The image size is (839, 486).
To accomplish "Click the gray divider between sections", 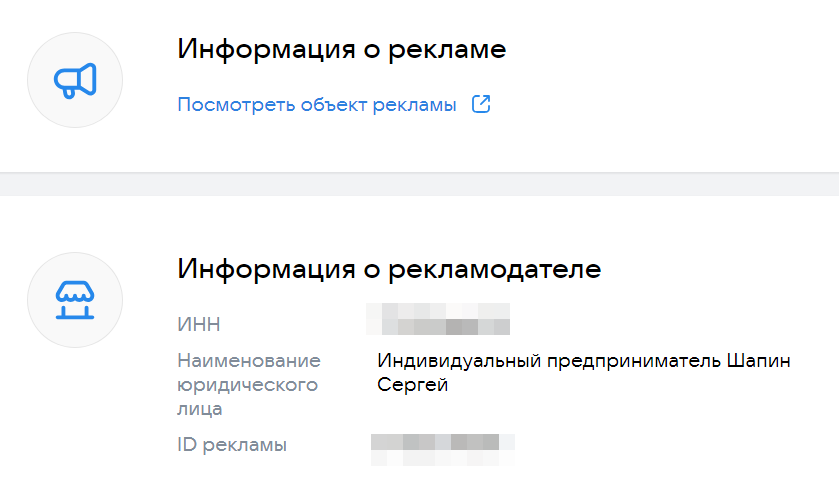I will [x=419, y=184].
